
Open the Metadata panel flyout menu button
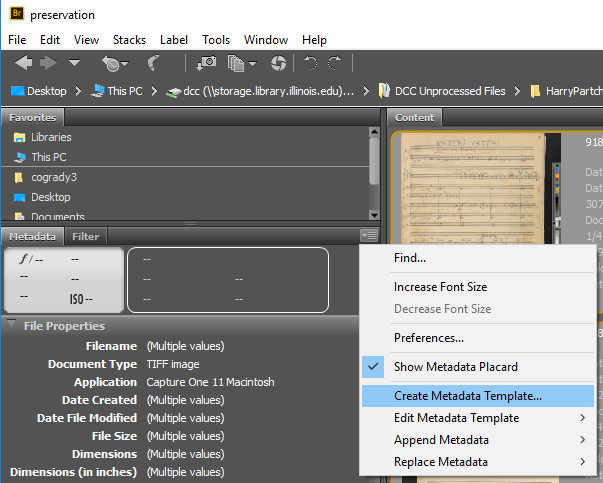click(x=369, y=236)
